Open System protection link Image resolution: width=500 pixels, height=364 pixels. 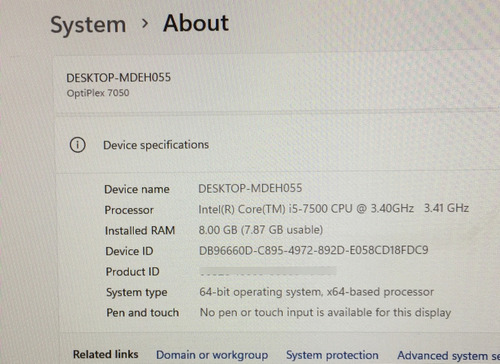pyautogui.click(x=332, y=355)
